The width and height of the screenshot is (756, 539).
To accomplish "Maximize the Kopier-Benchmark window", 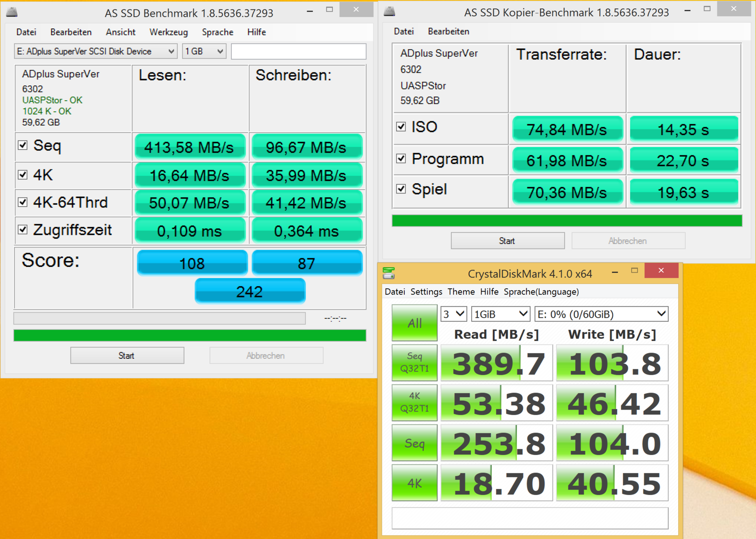I will pos(707,9).
